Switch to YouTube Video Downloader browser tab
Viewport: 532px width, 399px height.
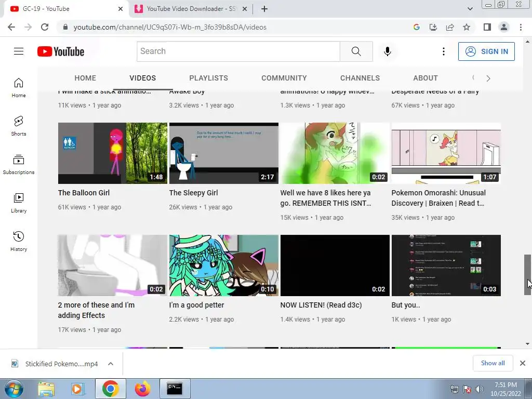point(191,9)
